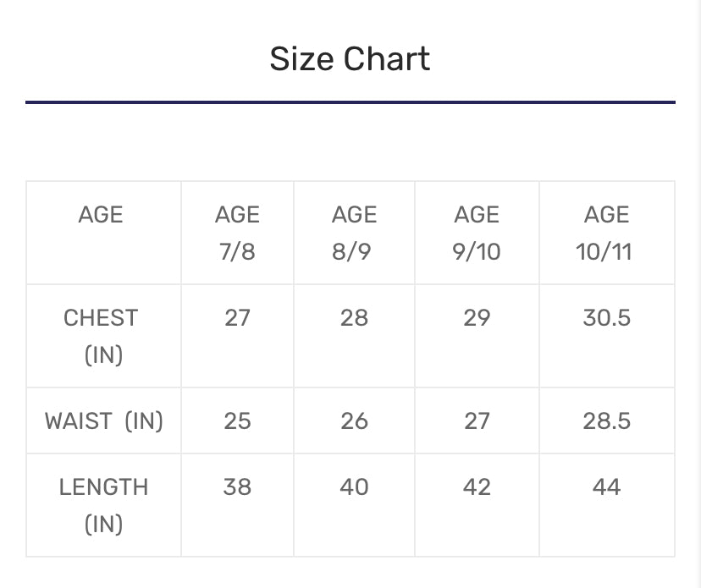Click the AGE 8/9 column header
This screenshot has height=588, width=701.
pos(354,233)
